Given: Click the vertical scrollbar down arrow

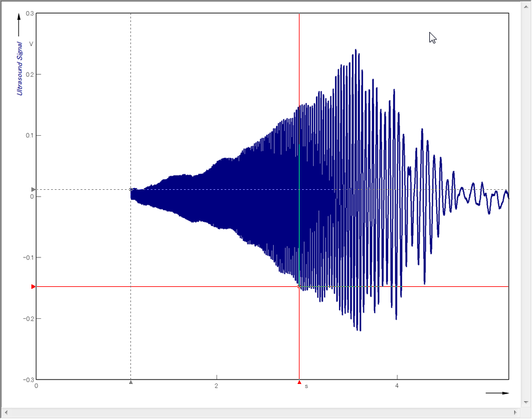Looking at the screenshot, I should pos(526,402).
